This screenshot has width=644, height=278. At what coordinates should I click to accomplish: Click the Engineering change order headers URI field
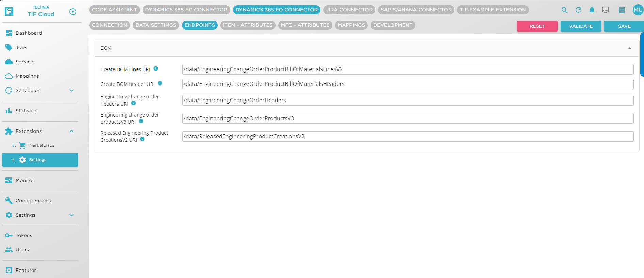tap(407, 100)
